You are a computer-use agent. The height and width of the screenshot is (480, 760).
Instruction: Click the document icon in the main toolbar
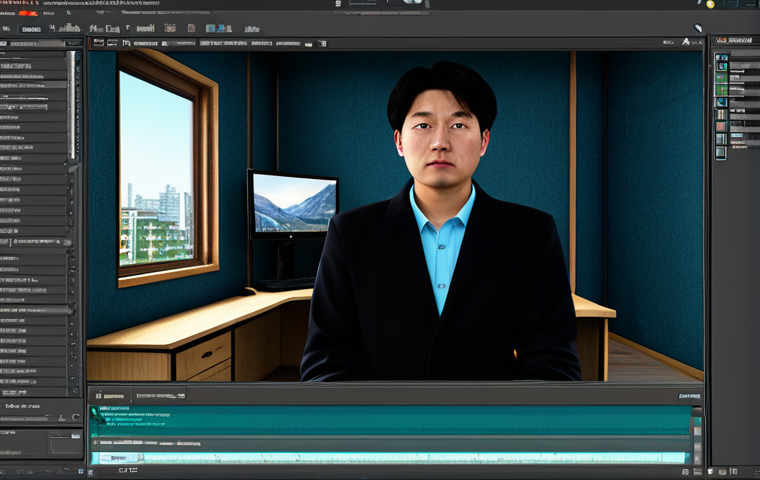point(191,28)
